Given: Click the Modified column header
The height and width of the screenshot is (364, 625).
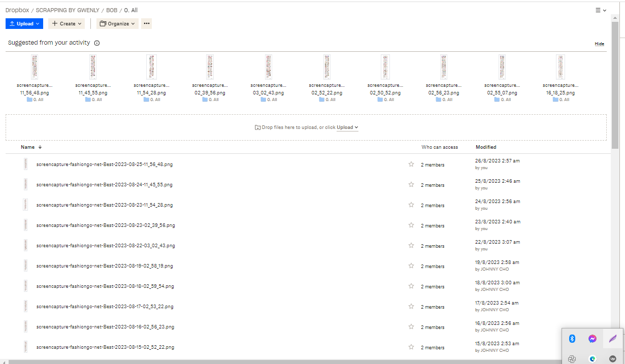Looking at the screenshot, I should [486, 147].
